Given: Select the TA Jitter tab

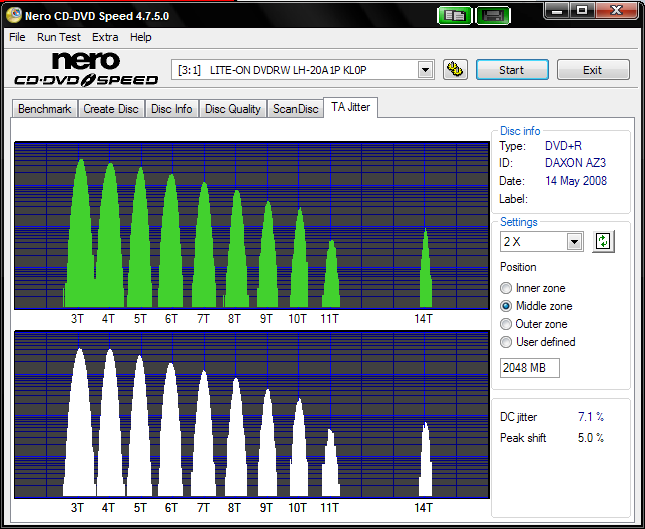Looking at the screenshot, I should click(350, 107).
